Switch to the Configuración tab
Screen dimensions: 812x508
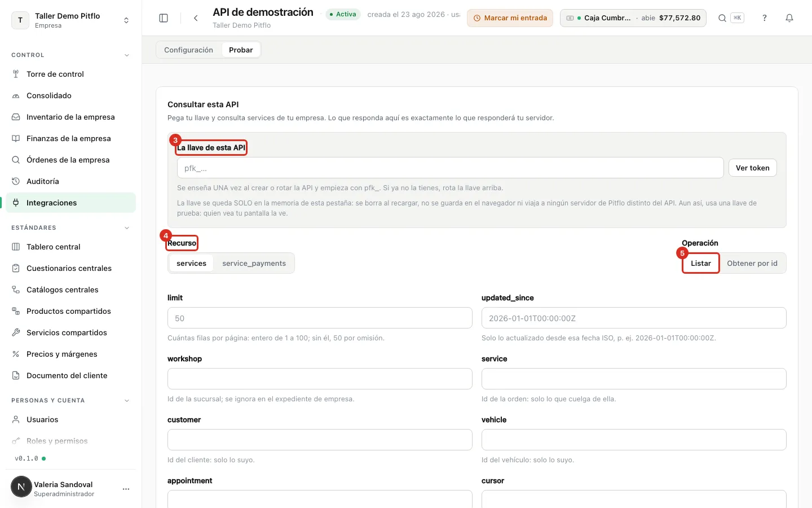pos(188,50)
